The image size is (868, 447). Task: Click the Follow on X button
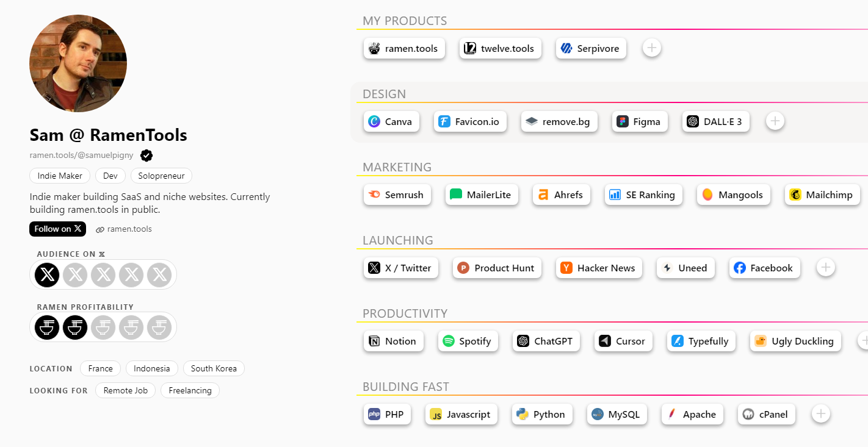point(57,229)
